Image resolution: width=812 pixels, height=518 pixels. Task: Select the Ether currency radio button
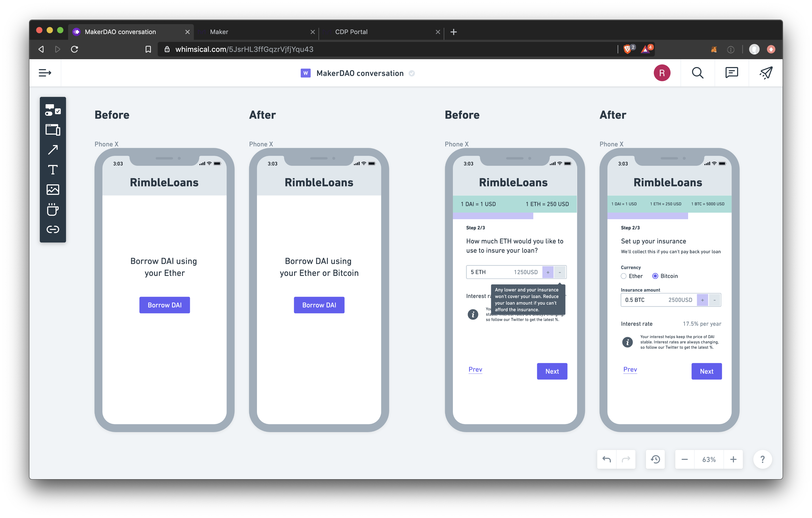pyautogui.click(x=623, y=276)
